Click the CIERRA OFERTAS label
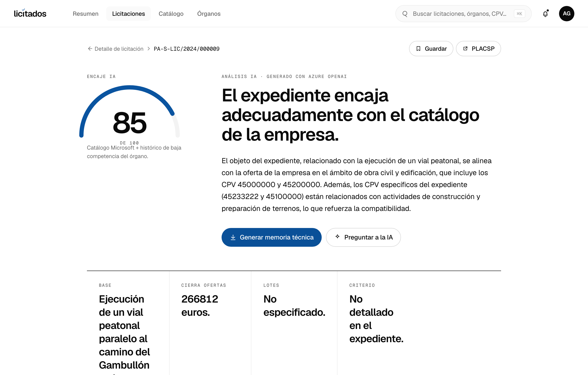Screen dimensions: 588x375 (204, 285)
